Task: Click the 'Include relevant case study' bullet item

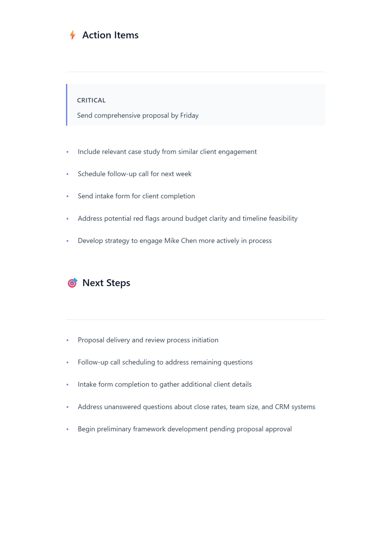Action: tap(167, 152)
